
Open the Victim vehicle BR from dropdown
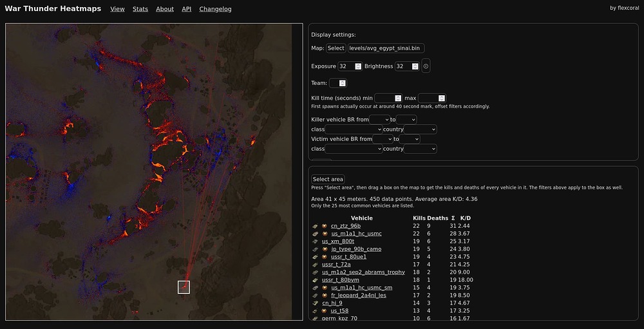click(x=383, y=139)
